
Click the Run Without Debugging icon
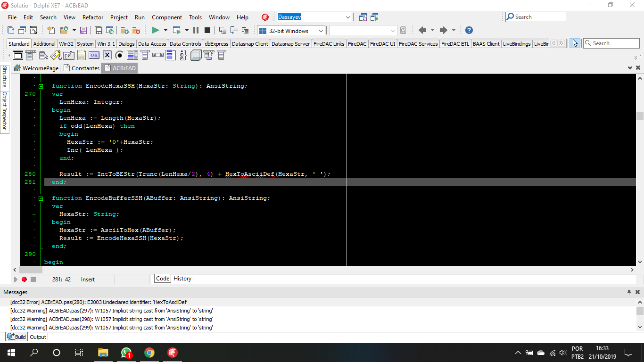[177, 31]
